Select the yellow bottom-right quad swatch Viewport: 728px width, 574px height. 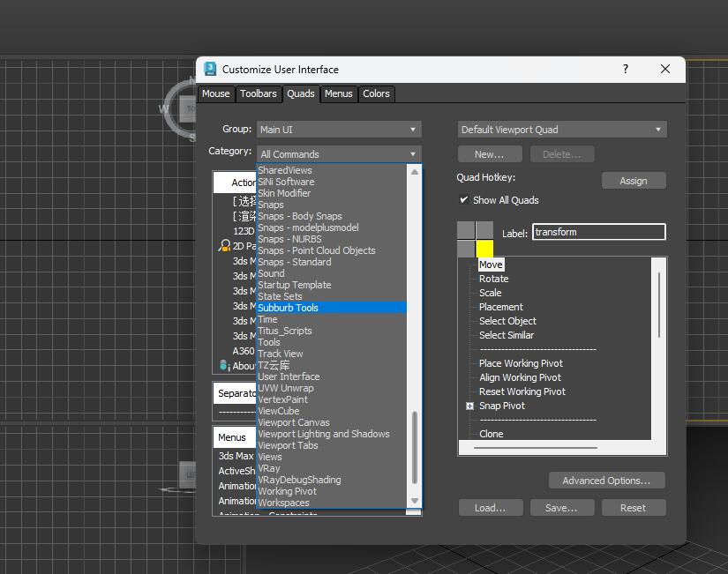pos(484,249)
